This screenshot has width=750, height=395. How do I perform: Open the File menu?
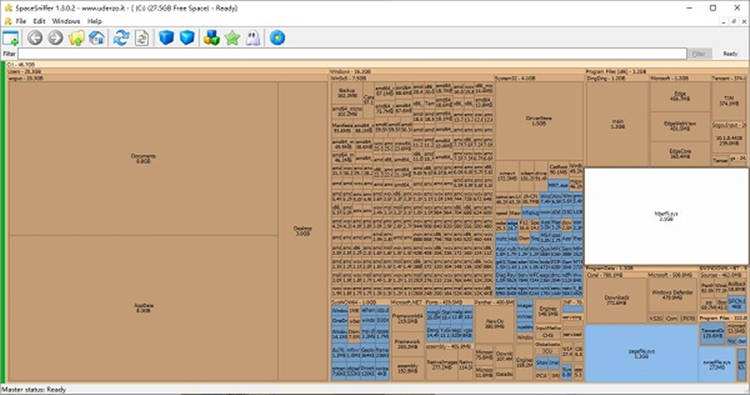(21, 21)
